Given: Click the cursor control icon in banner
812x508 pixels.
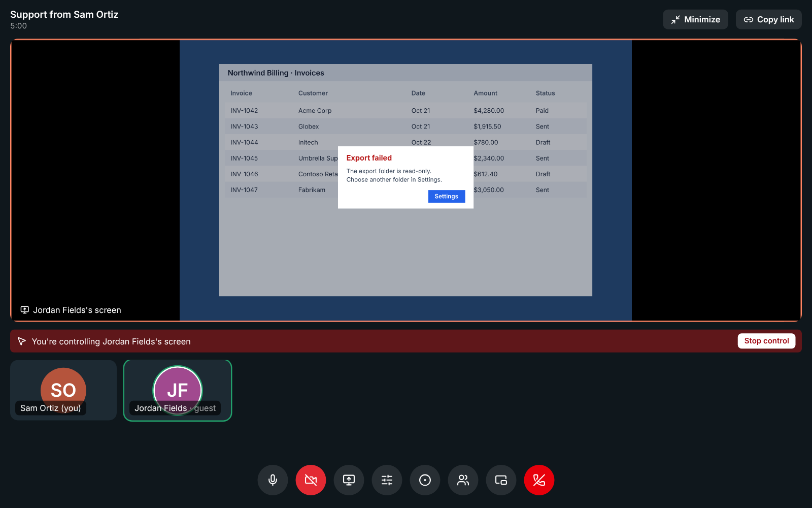Looking at the screenshot, I should (x=21, y=341).
